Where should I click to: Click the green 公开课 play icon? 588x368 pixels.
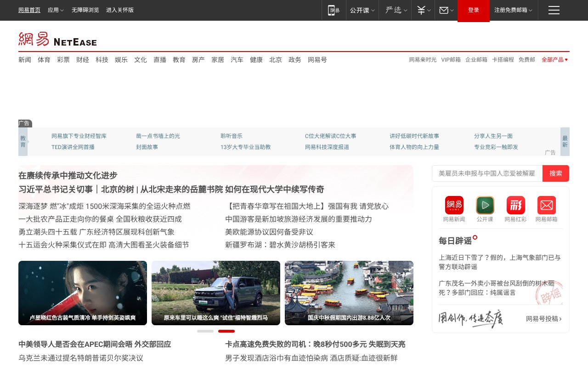coord(485,205)
